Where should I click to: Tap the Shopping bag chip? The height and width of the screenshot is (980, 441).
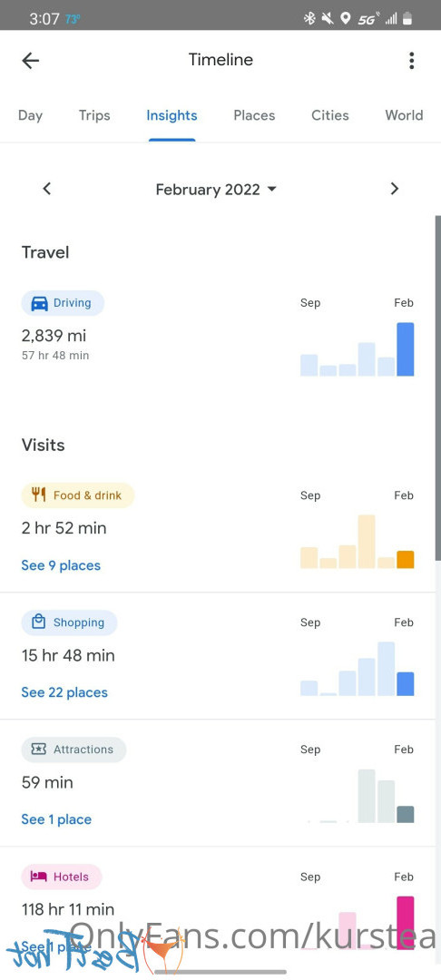[69, 622]
